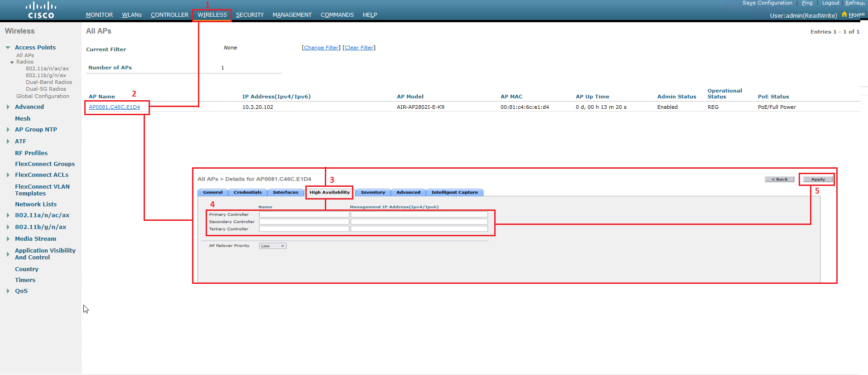Open the HELP menu
The height and width of the screenshot is (375, 868).
pos(370,15)
